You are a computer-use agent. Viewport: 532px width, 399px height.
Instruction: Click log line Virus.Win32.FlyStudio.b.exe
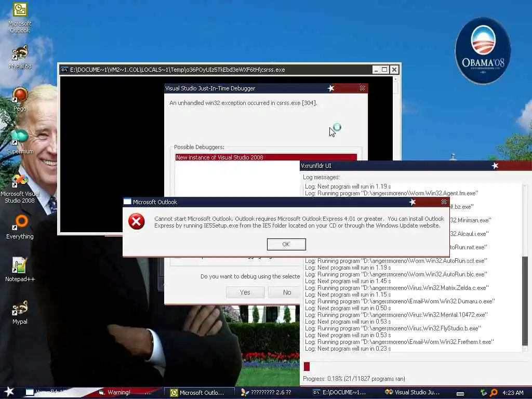393,328
